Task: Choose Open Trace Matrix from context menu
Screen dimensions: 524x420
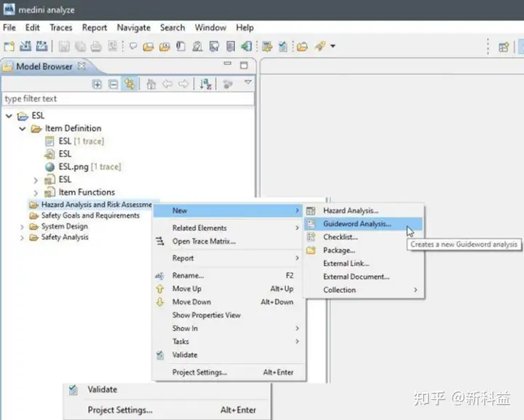Action: pyautogui.click(x=229, y=241)
